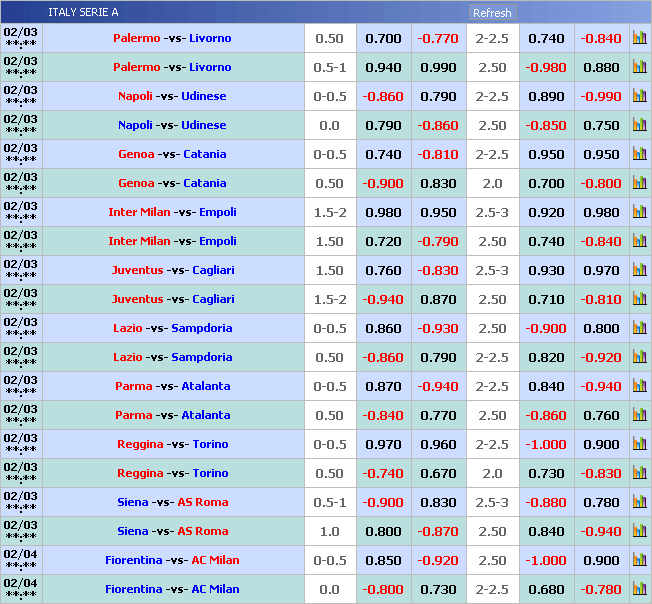Open chart icon for Fiorentina-AC Milan 0.0 handicap row
Viewport: 652px width, 604px height.
tap(639, 589)
